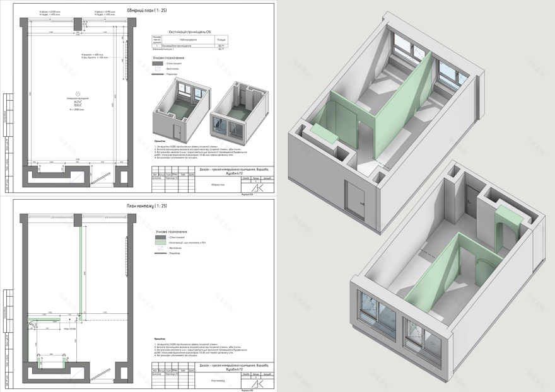Pick the green GKL construction swatch in the lower legend
The image size is (555, 392).
pos(161,242)
